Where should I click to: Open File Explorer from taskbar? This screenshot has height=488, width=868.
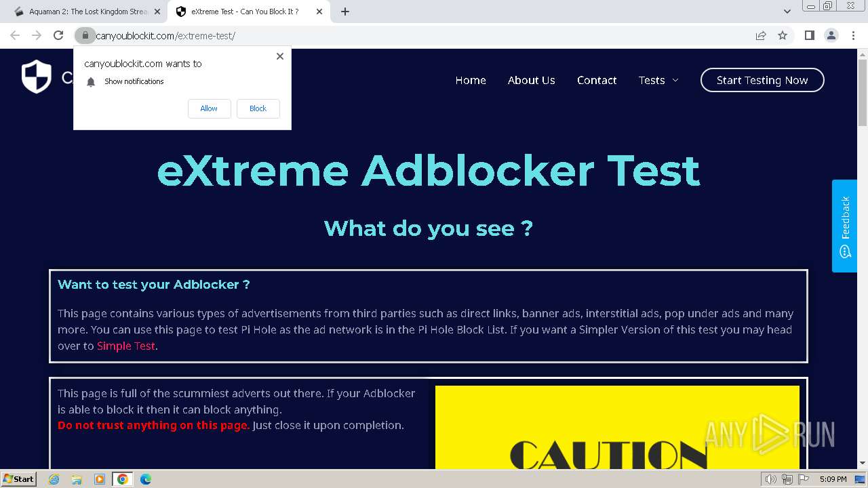(77, 479)
